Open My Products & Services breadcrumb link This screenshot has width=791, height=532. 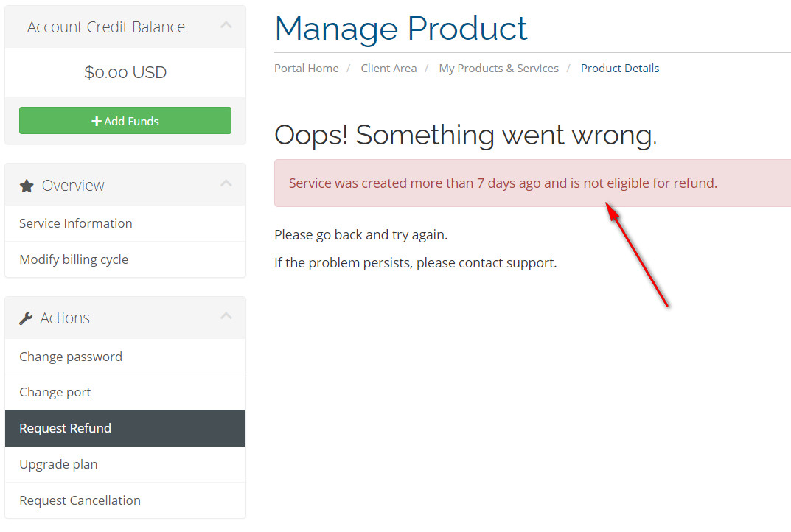[x=499, y=69]
